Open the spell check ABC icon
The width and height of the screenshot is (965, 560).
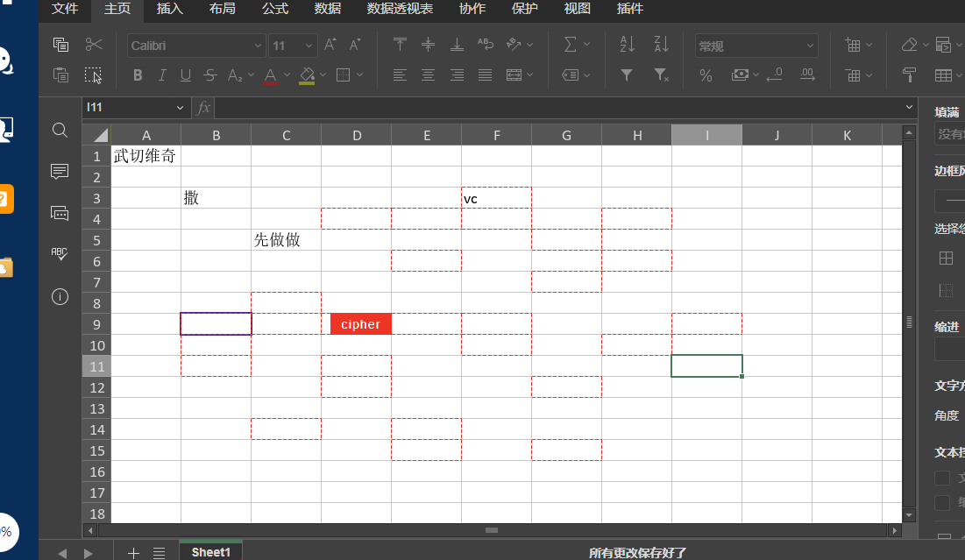(60, 253)
